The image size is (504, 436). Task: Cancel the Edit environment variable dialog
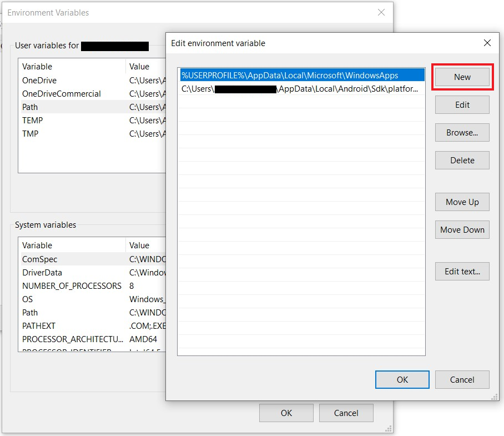pyautogui.click(x=462, y=379)
